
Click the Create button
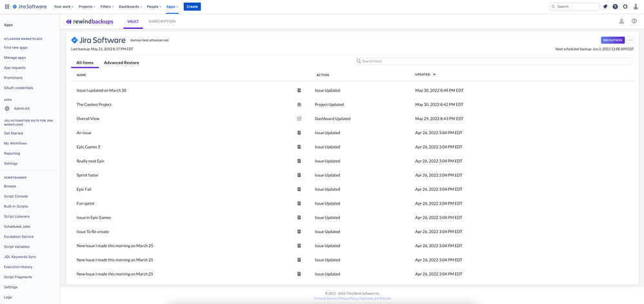192,6
